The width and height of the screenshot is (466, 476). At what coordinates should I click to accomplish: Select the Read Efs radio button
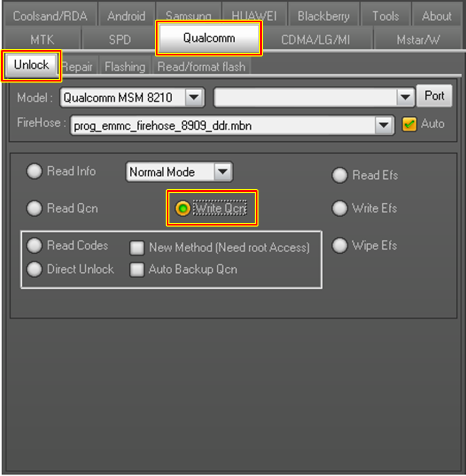point(339,175)
